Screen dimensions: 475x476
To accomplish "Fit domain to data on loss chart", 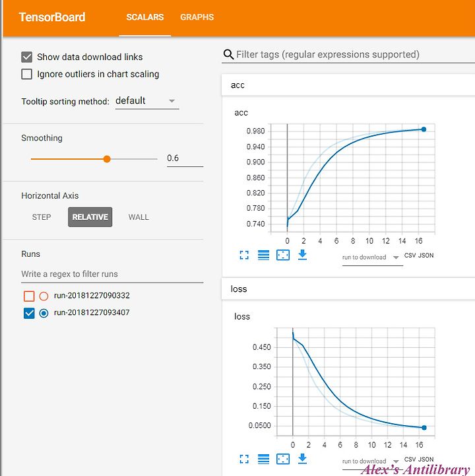I will pos(283,459).
